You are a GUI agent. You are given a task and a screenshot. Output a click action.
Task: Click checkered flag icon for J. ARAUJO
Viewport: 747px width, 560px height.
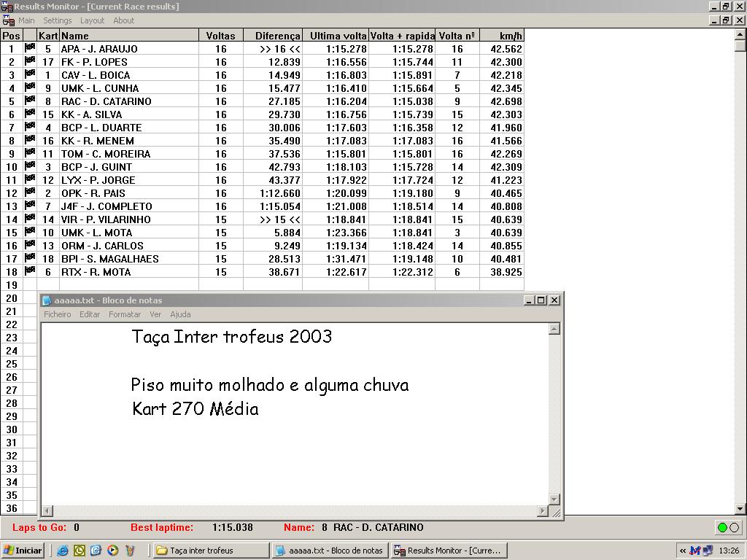pyautogui.click(x=30, y=48)
